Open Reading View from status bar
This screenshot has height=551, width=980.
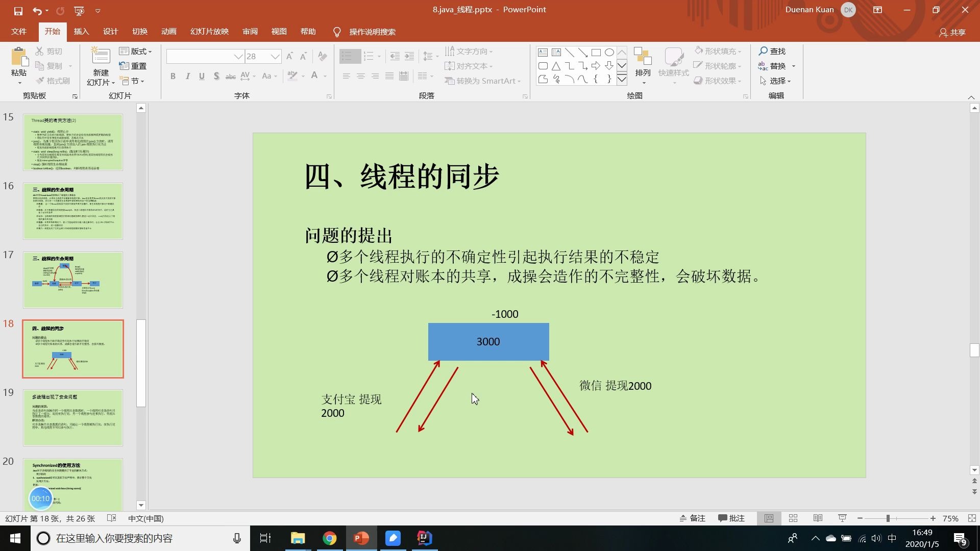tap(818, 518)
